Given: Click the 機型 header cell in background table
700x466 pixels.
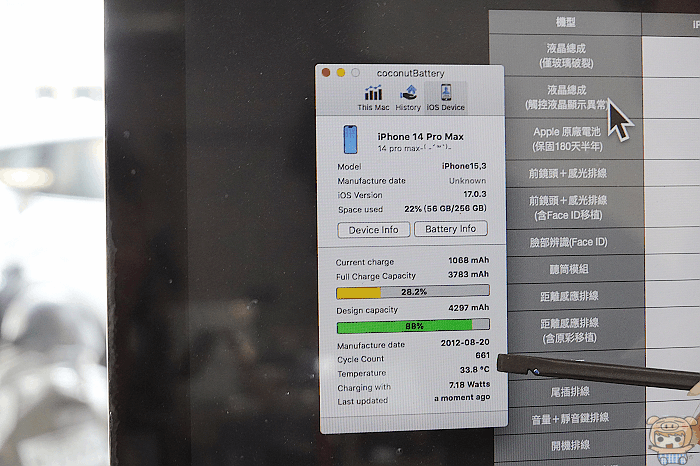Looking at the screenshot, I should pos(565,22).
